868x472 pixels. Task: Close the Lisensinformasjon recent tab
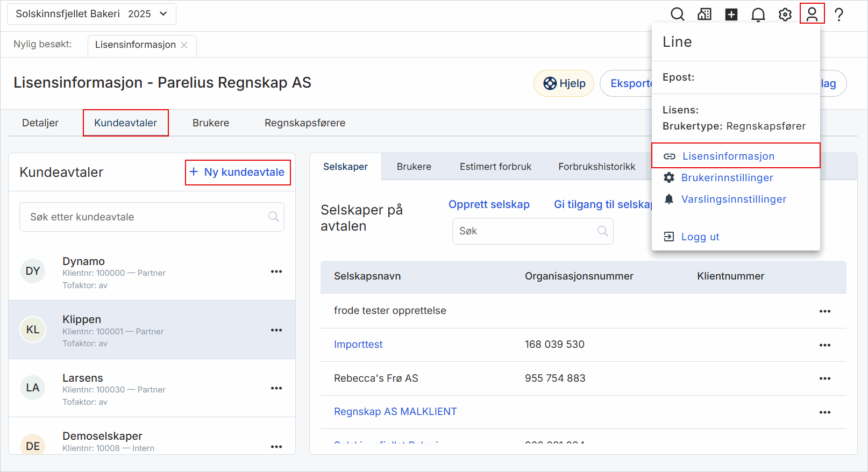tap(184, 45)
